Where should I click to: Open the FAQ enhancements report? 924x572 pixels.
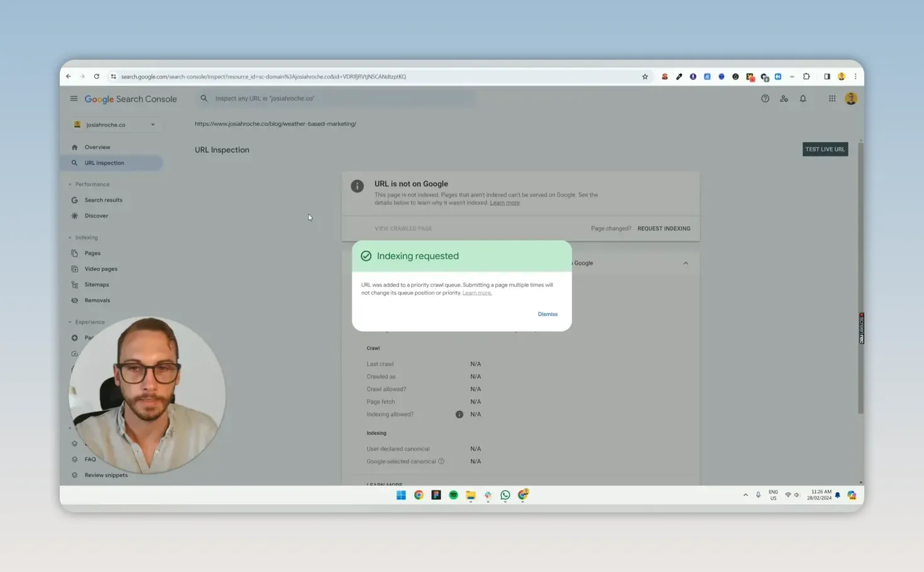90,459
